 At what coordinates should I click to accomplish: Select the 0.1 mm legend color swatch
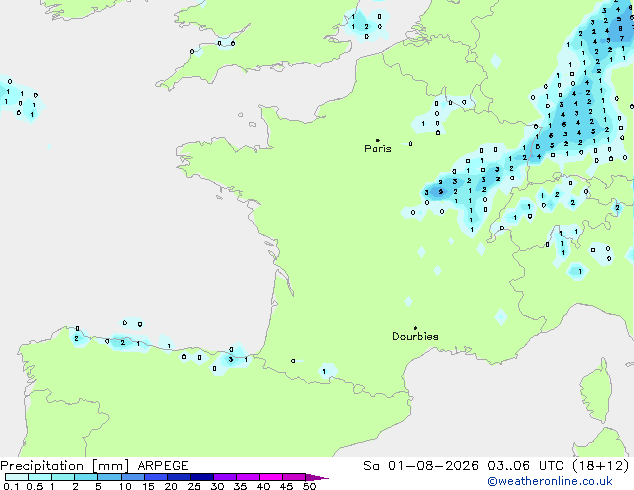click(17, 477)
